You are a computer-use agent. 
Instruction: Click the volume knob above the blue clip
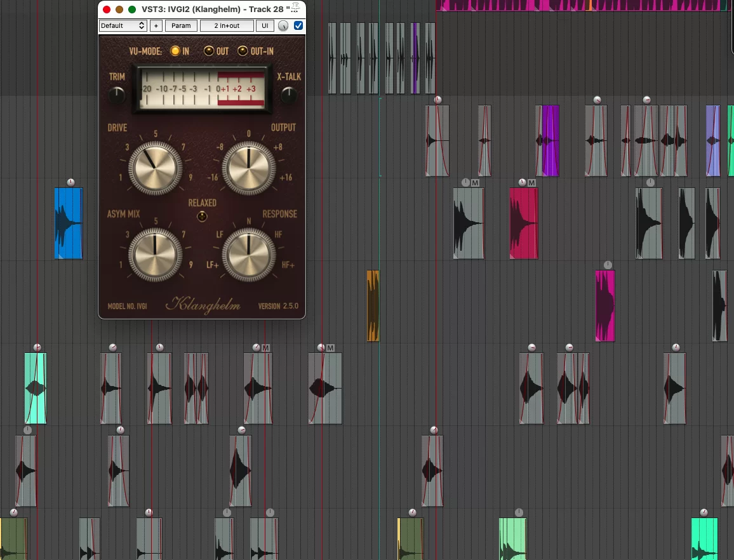(x=70, y=182)
